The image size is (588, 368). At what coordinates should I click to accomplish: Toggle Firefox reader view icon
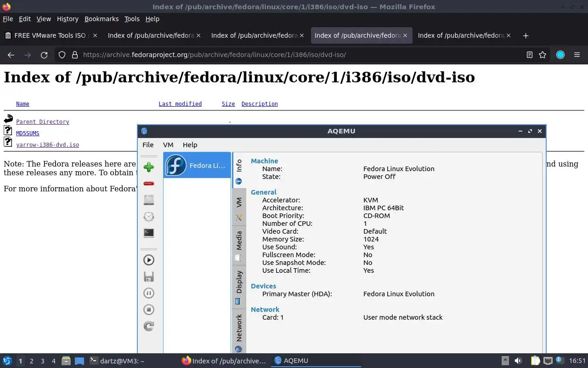529,55
